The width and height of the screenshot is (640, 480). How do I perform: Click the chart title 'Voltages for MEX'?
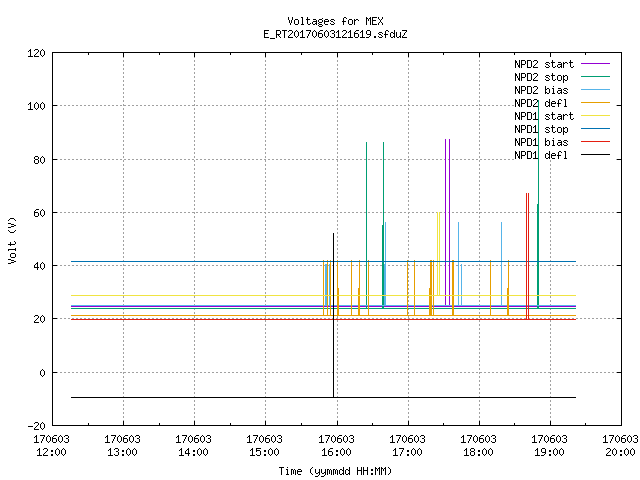pyautogui.click(x=335, y=21)
